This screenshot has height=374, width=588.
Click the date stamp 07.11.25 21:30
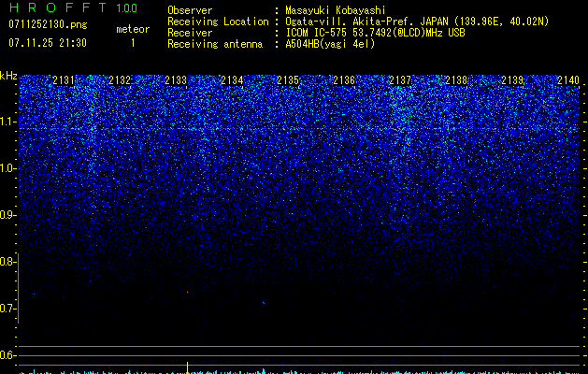(48, 43)
